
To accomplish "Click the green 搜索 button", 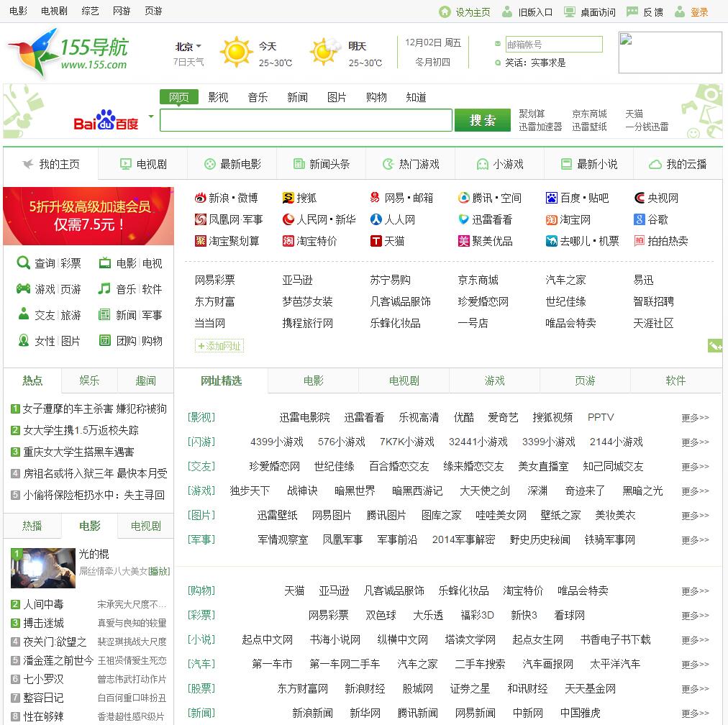I will coord(483,120).
